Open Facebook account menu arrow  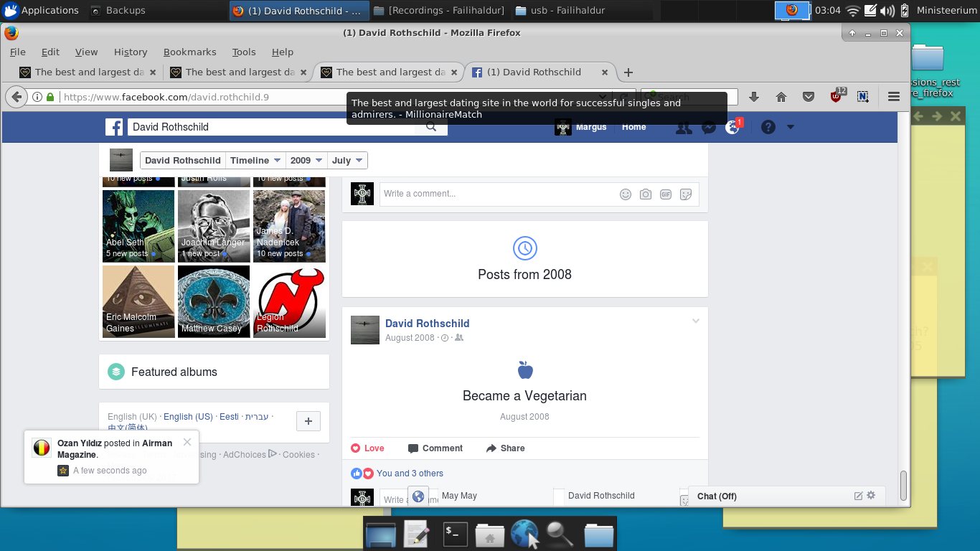point(791,127)
